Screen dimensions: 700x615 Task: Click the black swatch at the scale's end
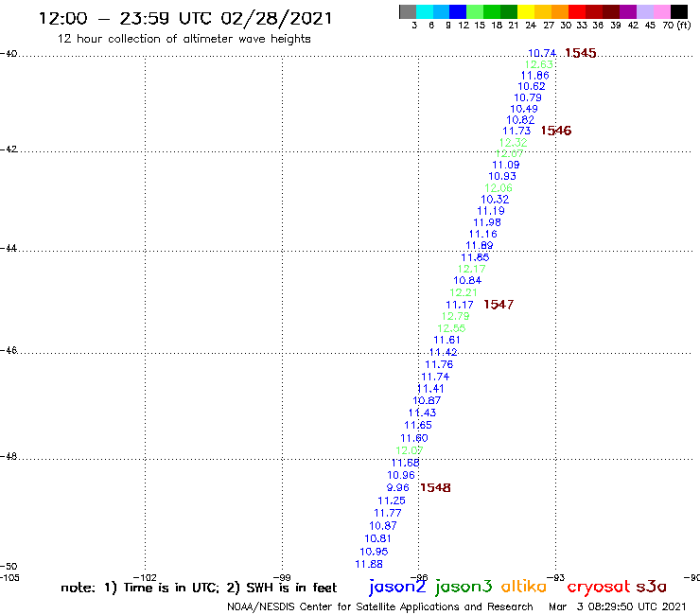click(x=679, y=11)
